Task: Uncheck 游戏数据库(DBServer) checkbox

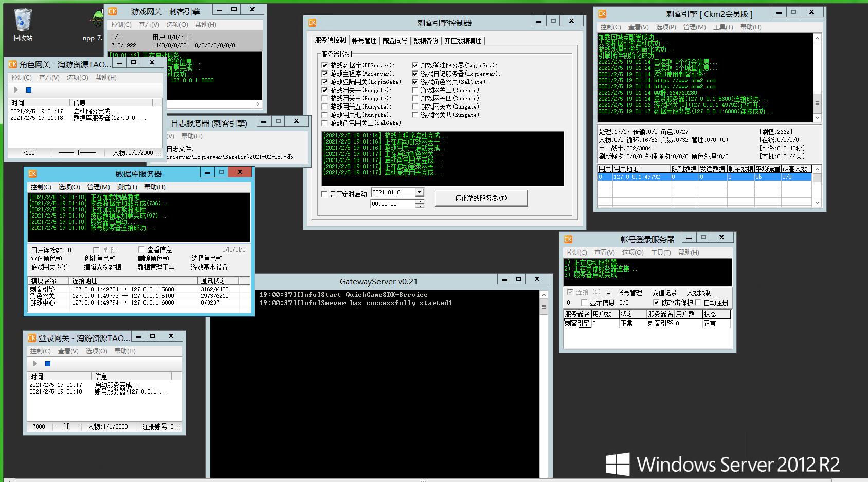Action: click(324, 65)
